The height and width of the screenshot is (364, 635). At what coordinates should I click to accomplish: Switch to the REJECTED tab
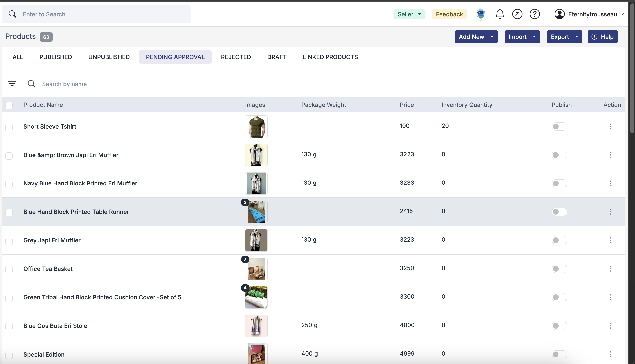coord(236,57)
